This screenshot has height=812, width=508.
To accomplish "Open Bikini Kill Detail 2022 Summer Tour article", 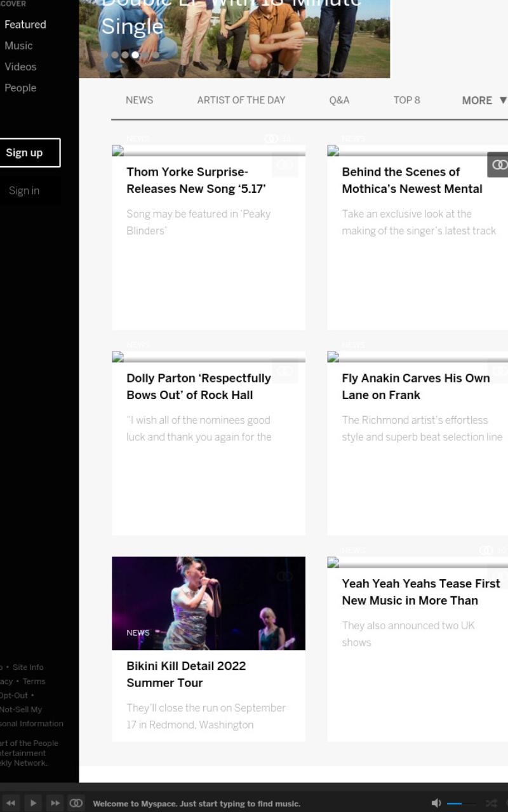I will pyautogui.click(x=186, y=674).
